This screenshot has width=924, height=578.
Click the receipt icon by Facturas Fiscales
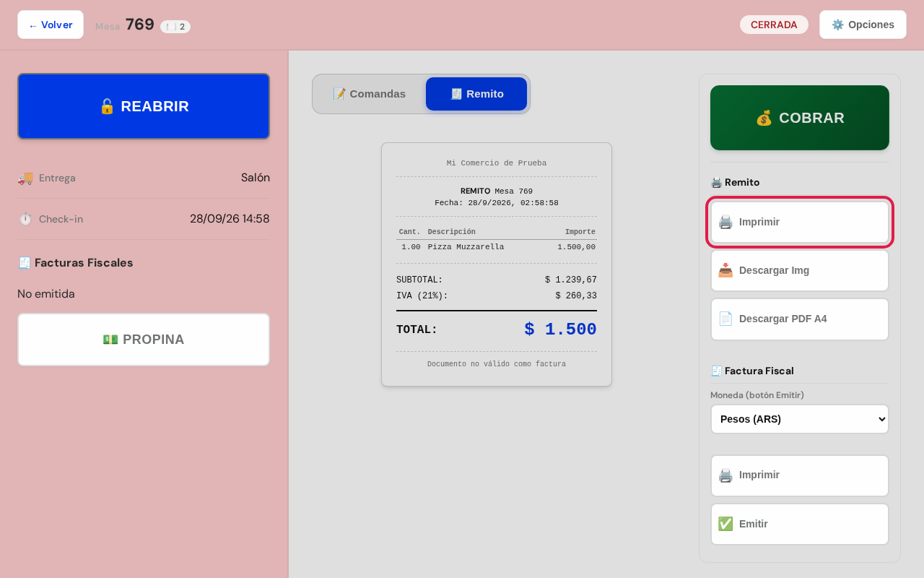tap(25, 263)
